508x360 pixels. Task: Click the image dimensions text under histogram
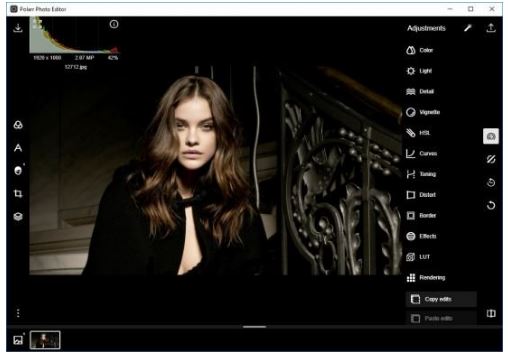(x=47, y=58)
